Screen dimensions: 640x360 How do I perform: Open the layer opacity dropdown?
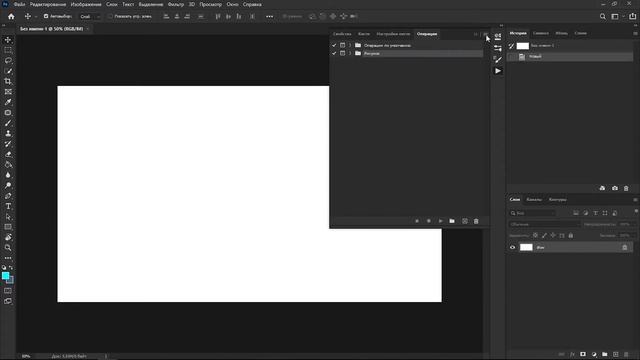(x=626, y=224)
